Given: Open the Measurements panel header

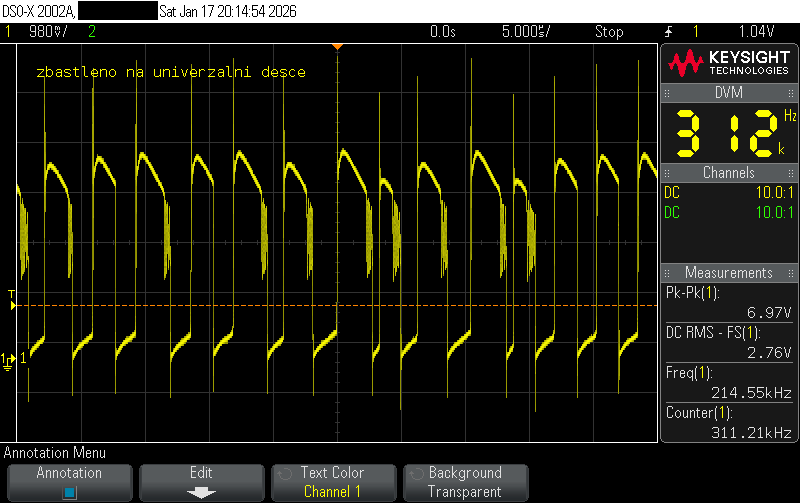Looking at the screenshot, I should point(728,273).
